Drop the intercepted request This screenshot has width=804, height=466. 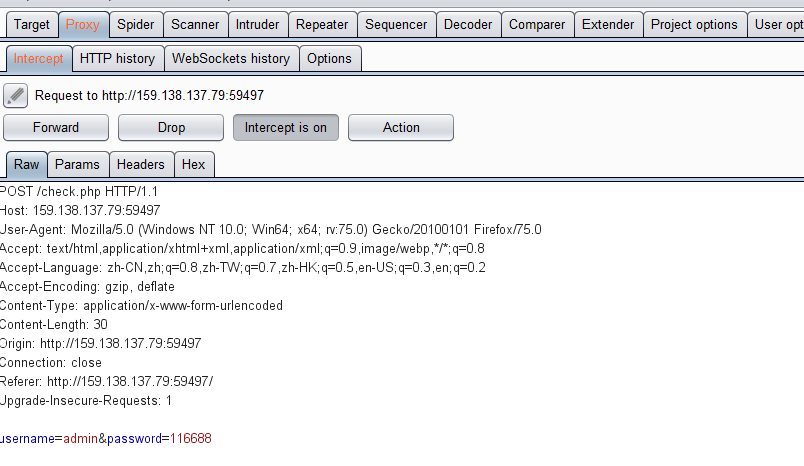pyautogui.click(x=171, y=128)
